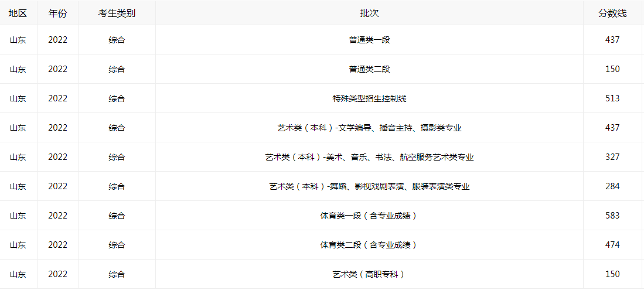The height and width of the screenshot is (290, 644).
Task: Click the score 284 cell
Action: 612,186
